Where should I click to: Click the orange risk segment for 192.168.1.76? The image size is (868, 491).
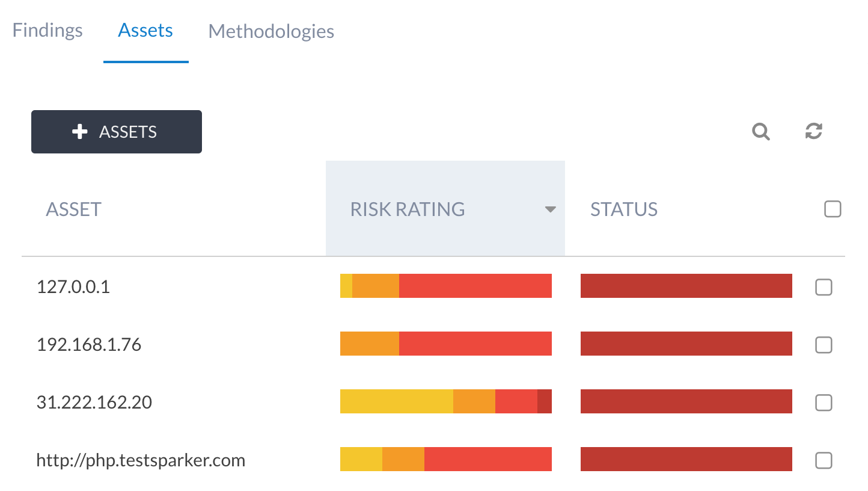pyautogui.click(x=369, y=344)
